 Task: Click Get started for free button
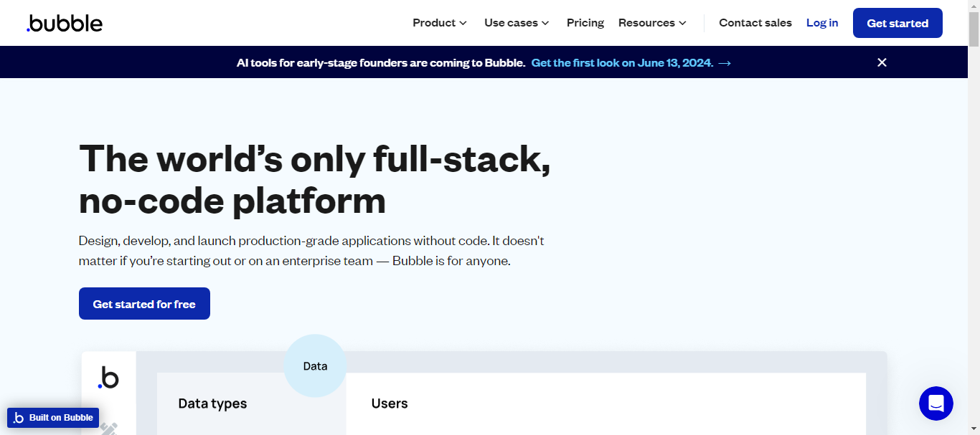point(144,304)
